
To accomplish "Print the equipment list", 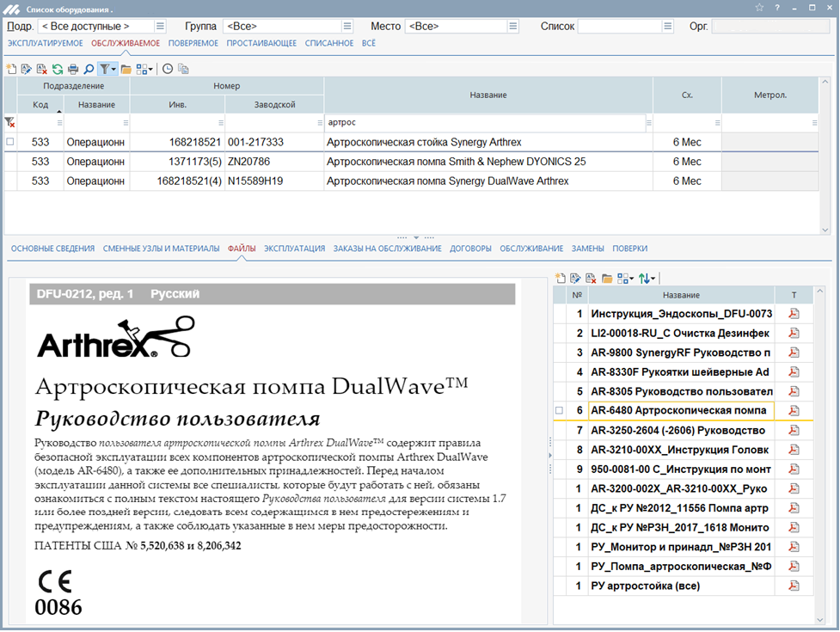I will coord(73,69).
